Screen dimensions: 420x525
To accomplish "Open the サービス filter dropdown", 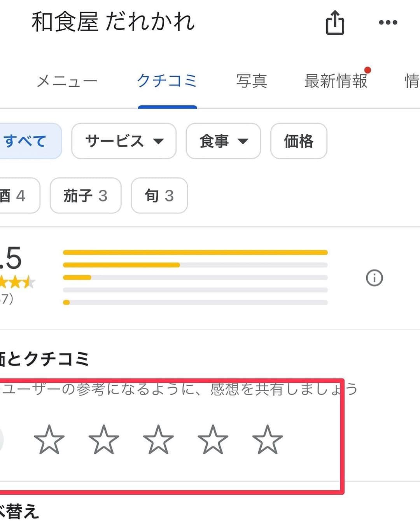I will tap(123, 141).
